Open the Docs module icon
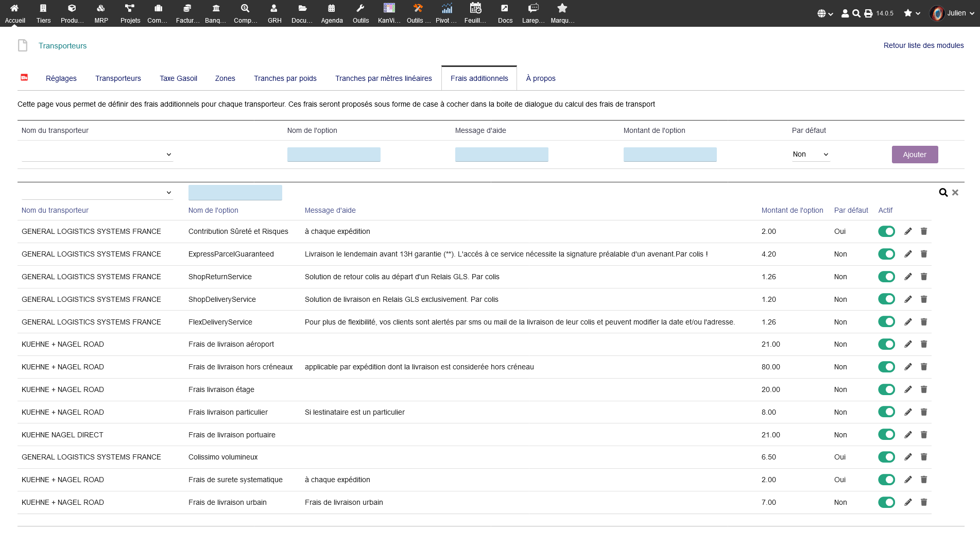 (505, 8)
